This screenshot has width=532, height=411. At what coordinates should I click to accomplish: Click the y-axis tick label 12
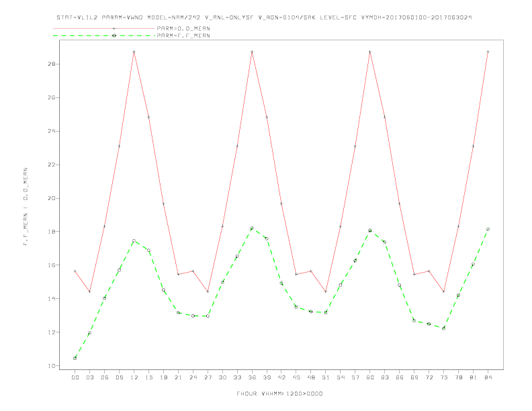[x=51, y=332]
